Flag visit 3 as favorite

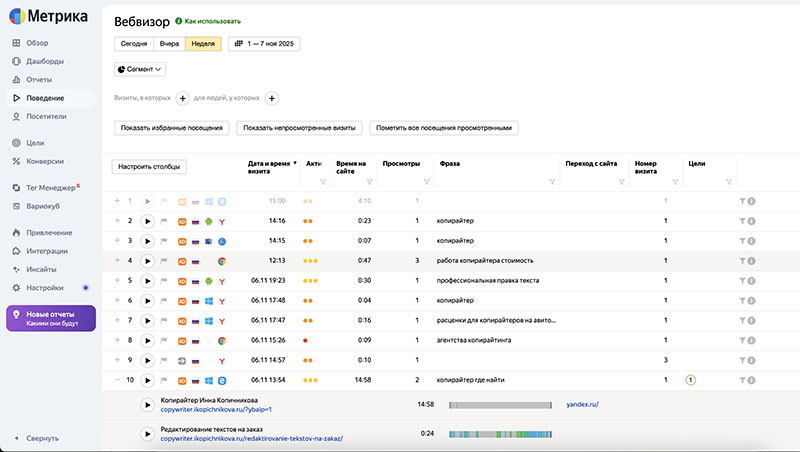click(164, 241)
